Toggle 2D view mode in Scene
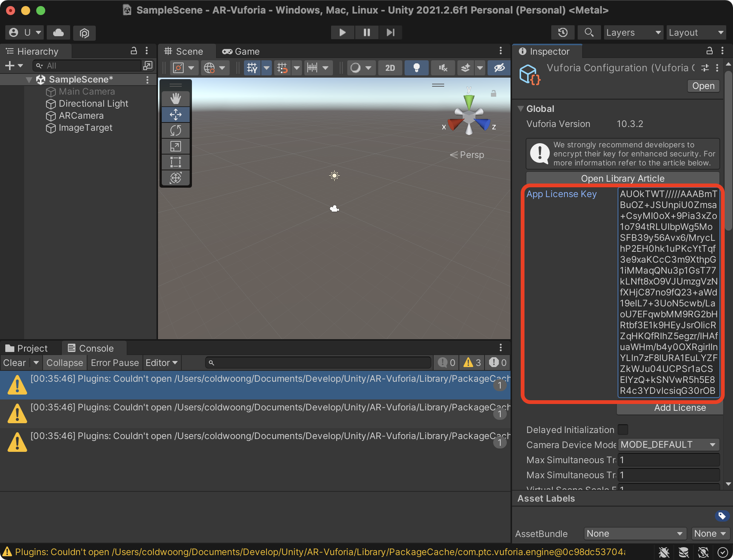733x560 pixels. tap(390, 68)
